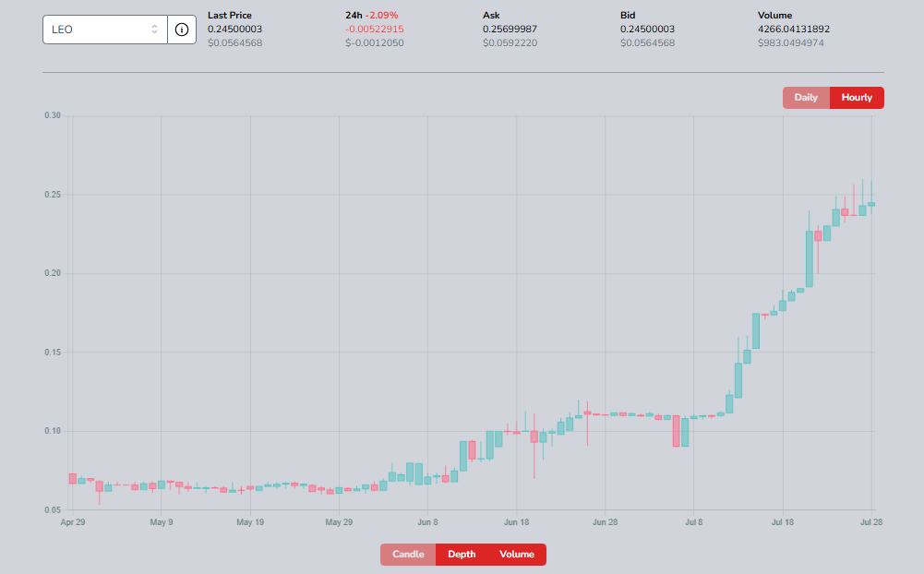Select the Depth chart tab
Viewport: 924px width, 574px height.
(x=462, y=554)
